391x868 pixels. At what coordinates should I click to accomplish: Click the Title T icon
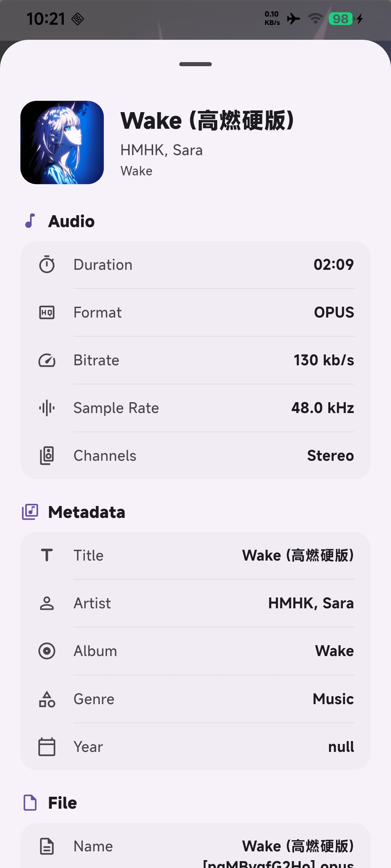47,555
